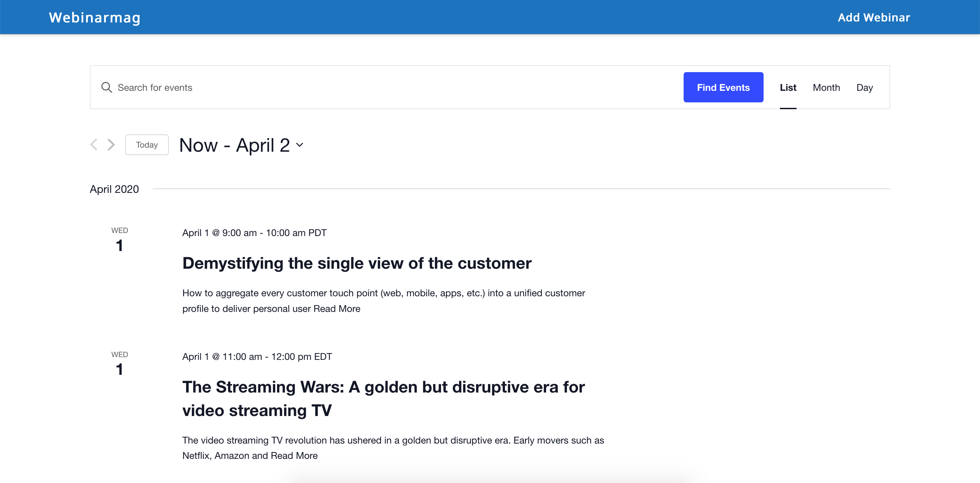This screenshot has width=980, height=483.
Task: Click April 1 11:00 am EDT event time
Action: [x=257, y=356]
